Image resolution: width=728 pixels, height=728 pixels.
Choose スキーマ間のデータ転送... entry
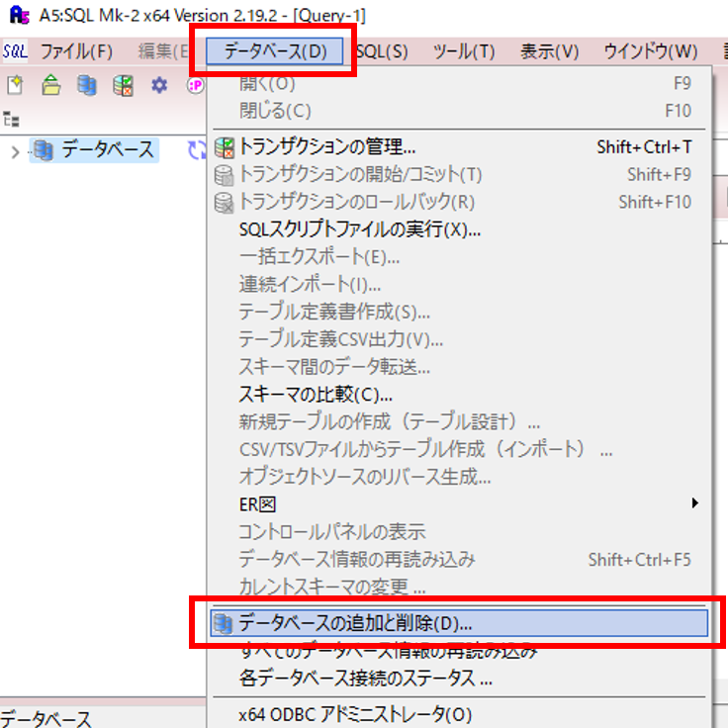pyautogui.click(x=461, y=367)
